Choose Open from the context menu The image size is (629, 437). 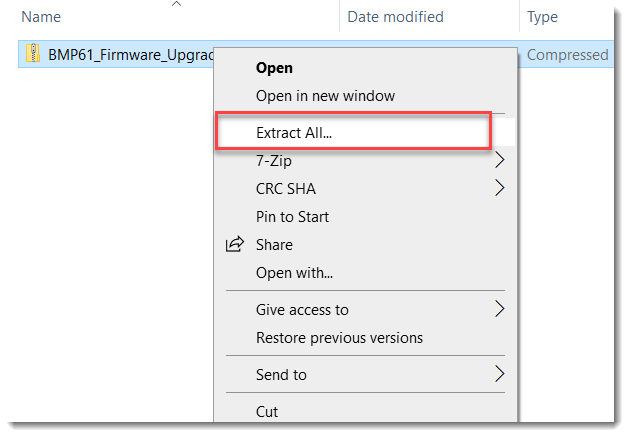tap(274, 68)
